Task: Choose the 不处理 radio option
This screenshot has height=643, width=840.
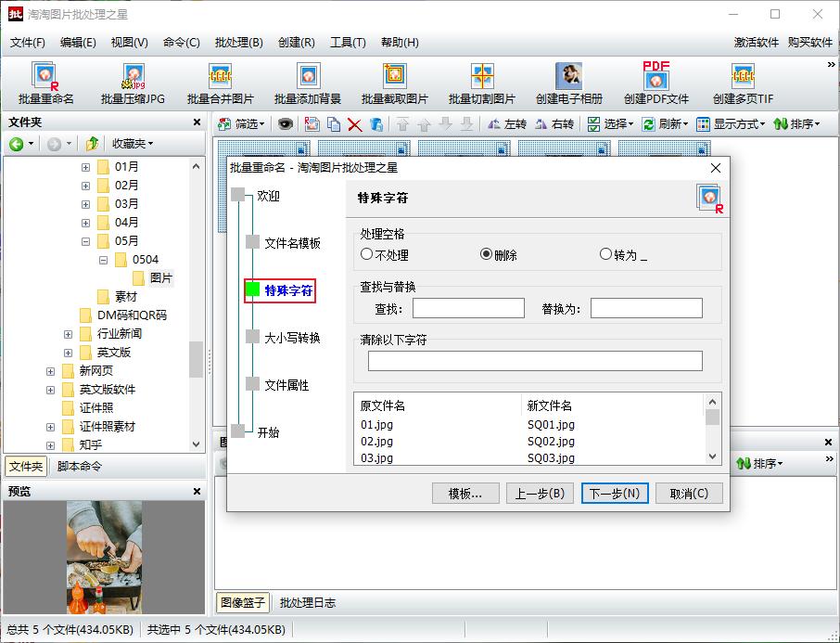Action: coord(368,253)
